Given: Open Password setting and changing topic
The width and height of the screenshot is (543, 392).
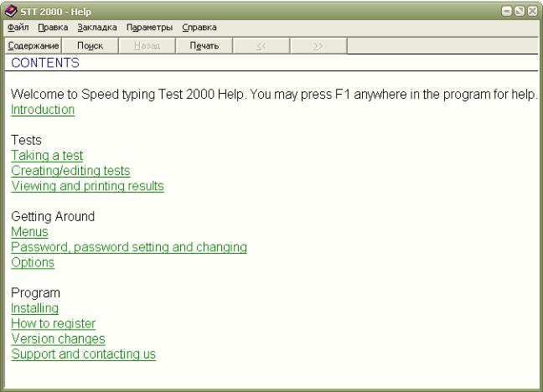Looking at the screenshot, I should (129, 247).
